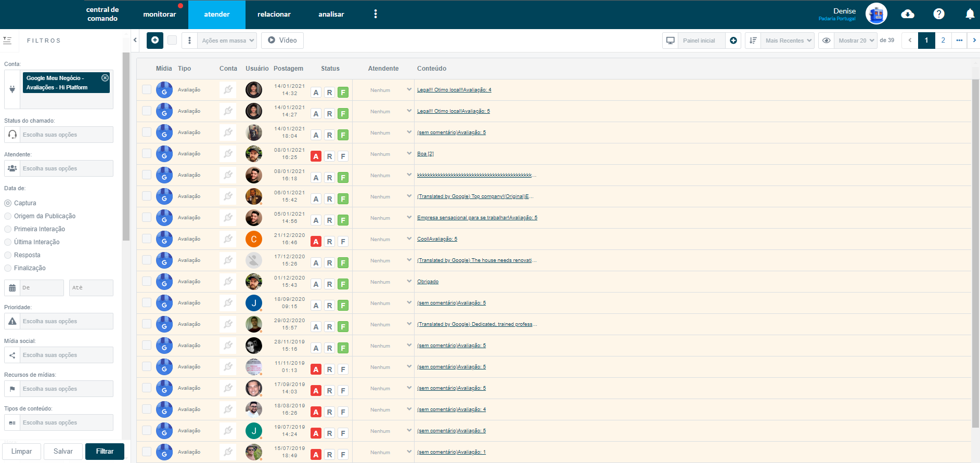980x463 pixels.
Task: Check the row dated 14/01/2021 14:32
Action: pos(147,89)
